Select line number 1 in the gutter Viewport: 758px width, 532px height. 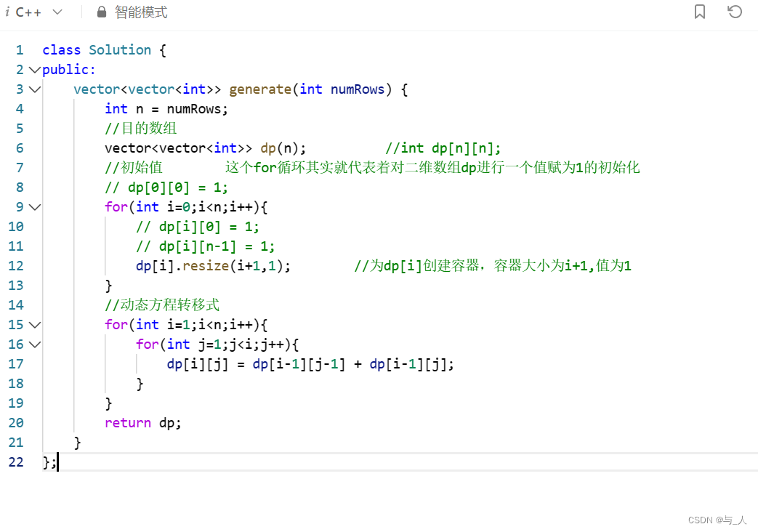19,49
